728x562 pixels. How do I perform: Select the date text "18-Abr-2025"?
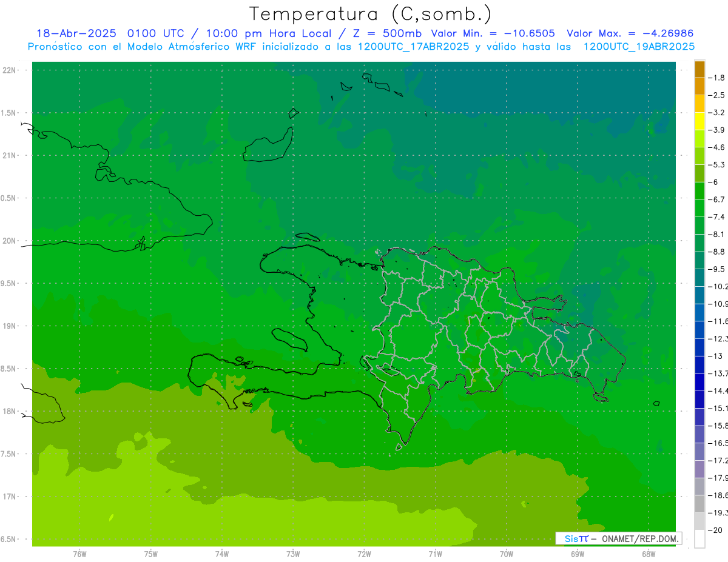(76, 33)
